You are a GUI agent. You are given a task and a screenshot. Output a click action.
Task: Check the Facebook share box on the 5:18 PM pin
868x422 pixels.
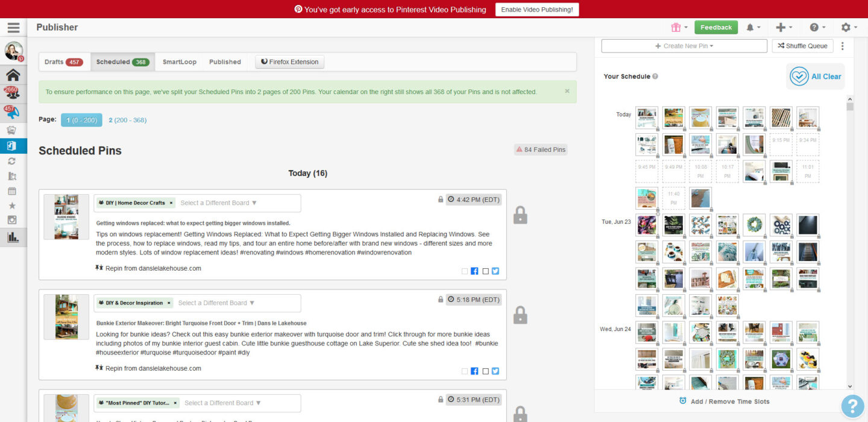(x=465, y=371)
